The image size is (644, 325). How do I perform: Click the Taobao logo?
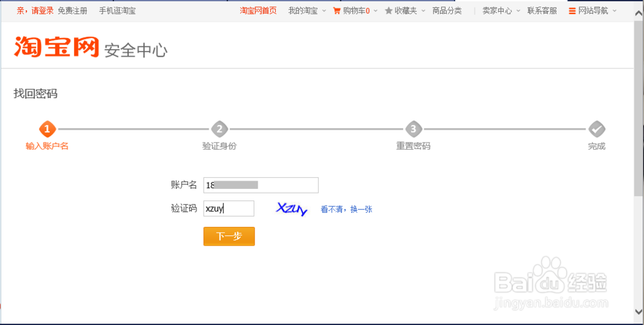[x=57, y=46]
